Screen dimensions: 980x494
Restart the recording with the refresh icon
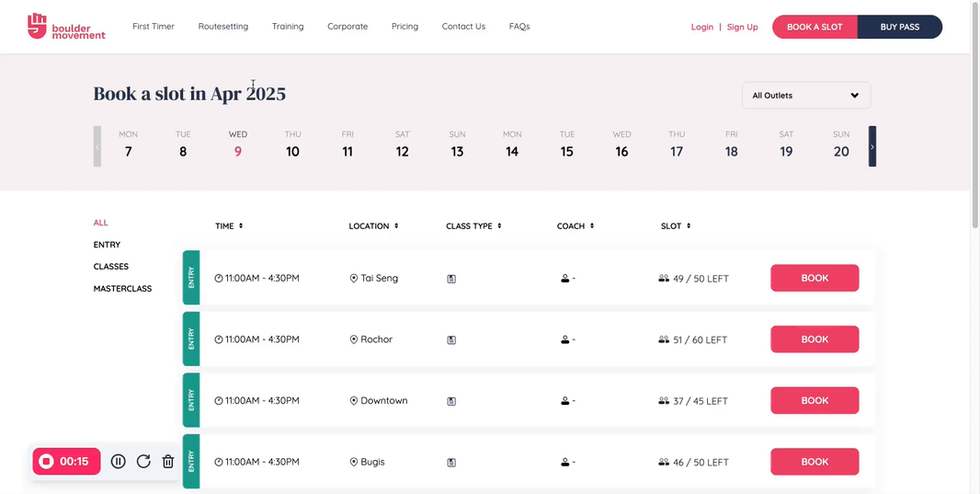click(143, 462)
